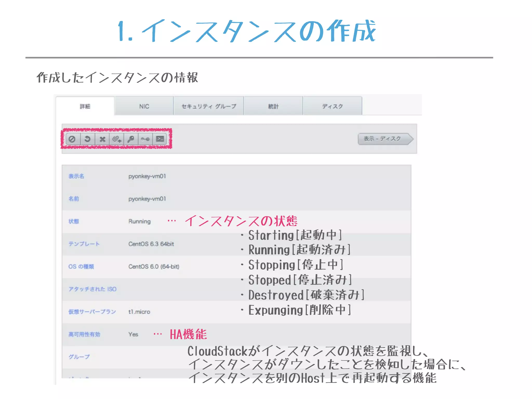
Task: Click the テンプレート field label
Action: click(84, 244)
